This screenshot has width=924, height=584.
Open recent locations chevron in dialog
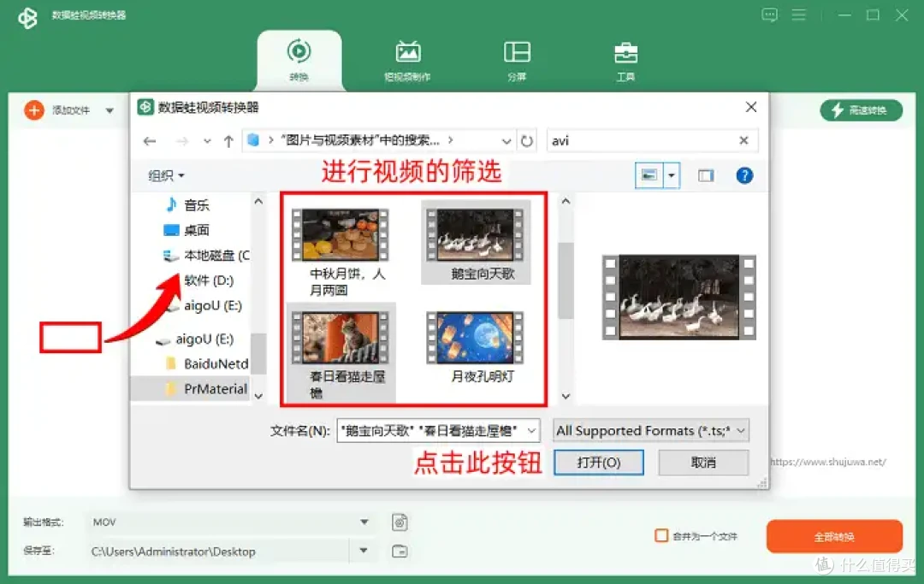(x=207, y=141)
